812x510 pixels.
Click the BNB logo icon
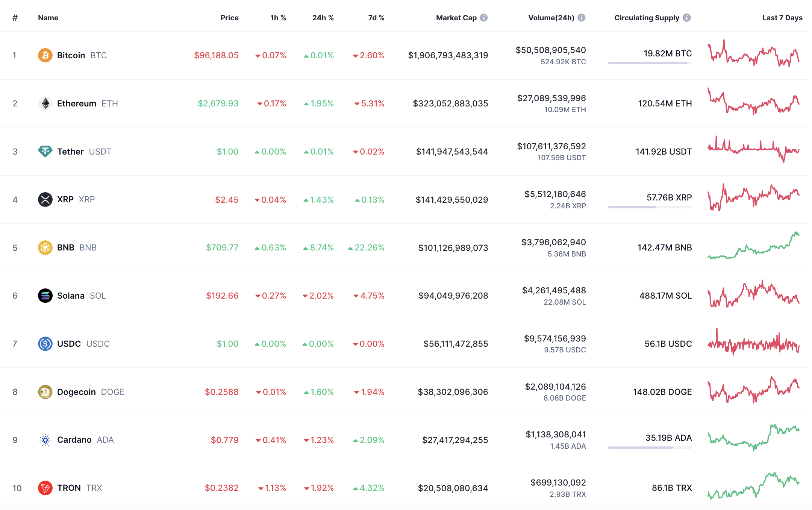pos(45,247)
